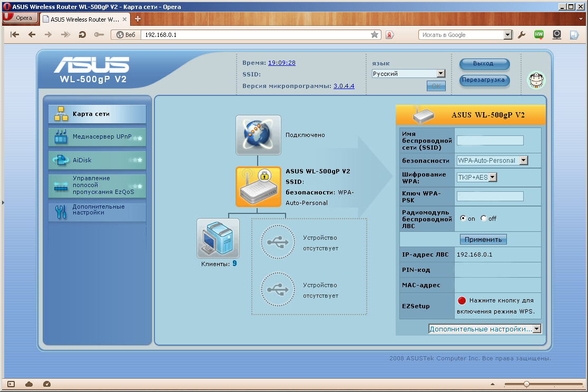Screen dimensions: 588x392
Task: Click the red EZSetup WPS button
Action: tap(462, 300)
